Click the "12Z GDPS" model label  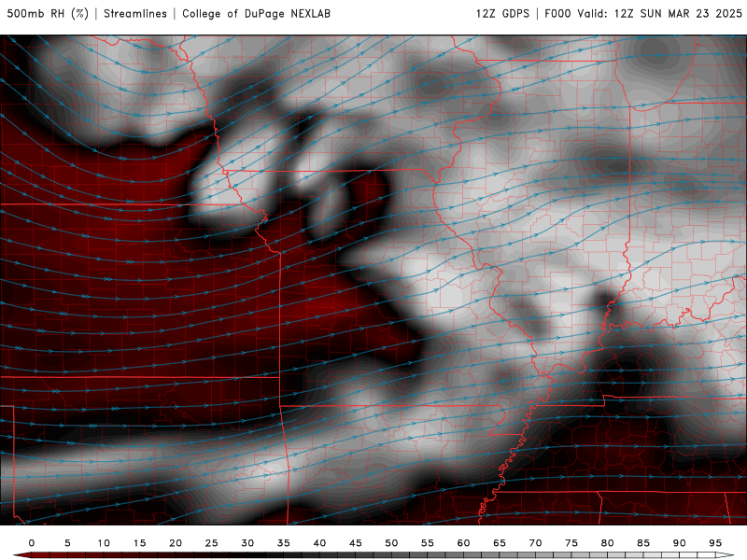point(502,14)
